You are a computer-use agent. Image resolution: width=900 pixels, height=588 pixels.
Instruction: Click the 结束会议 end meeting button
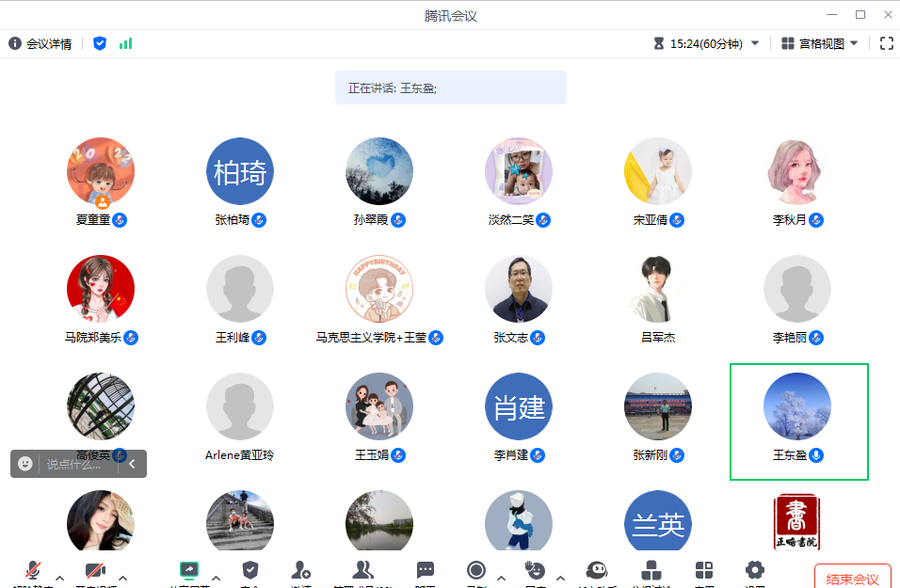(x=852, y=578)
